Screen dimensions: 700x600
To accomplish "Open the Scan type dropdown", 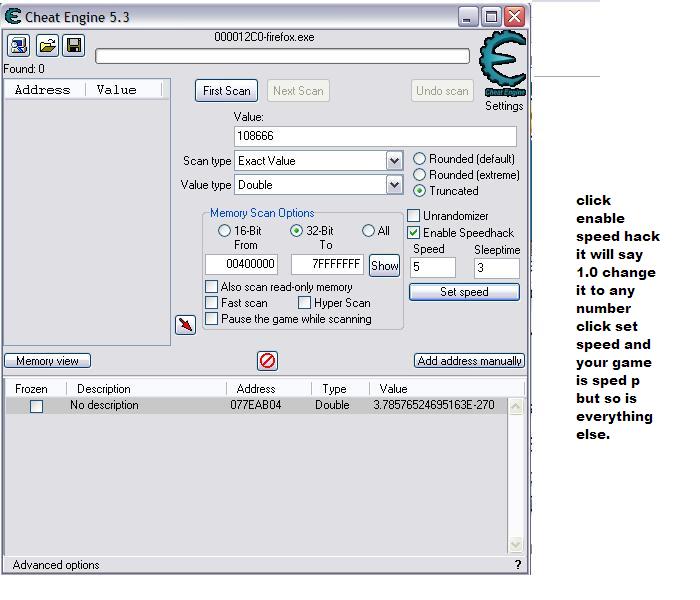I will (394, 161).
